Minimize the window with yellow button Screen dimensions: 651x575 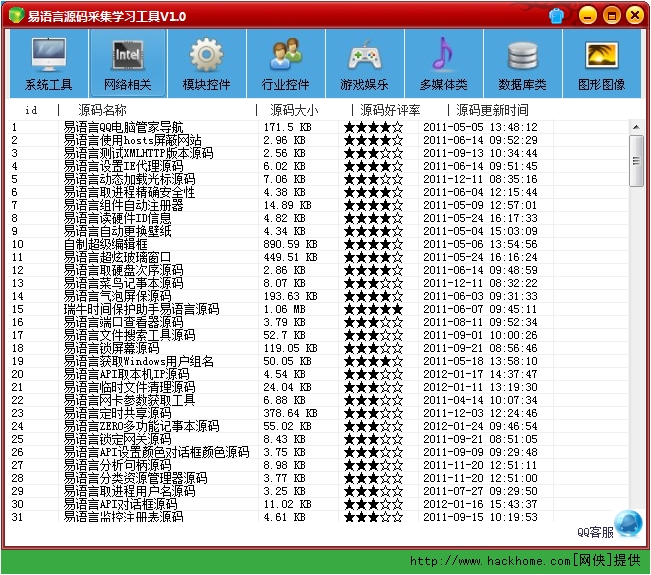[x=587, y=16]
